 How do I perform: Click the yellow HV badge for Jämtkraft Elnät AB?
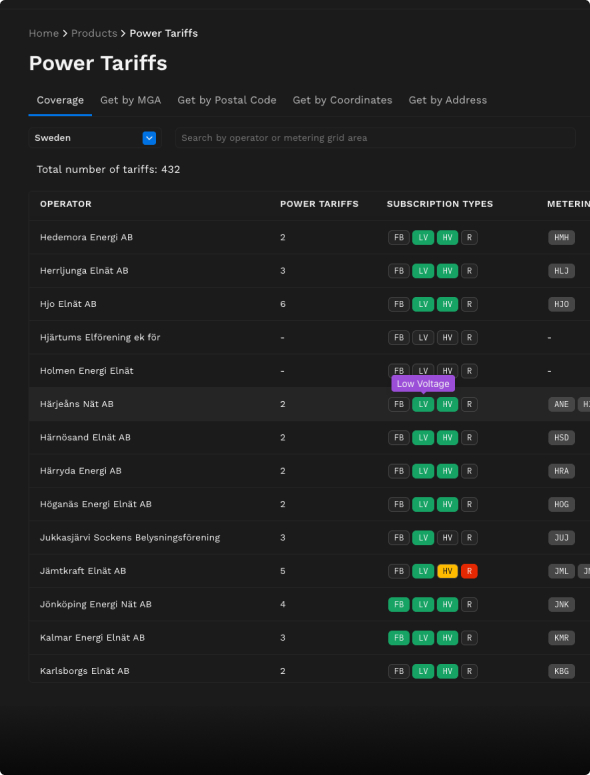[447, 571]
